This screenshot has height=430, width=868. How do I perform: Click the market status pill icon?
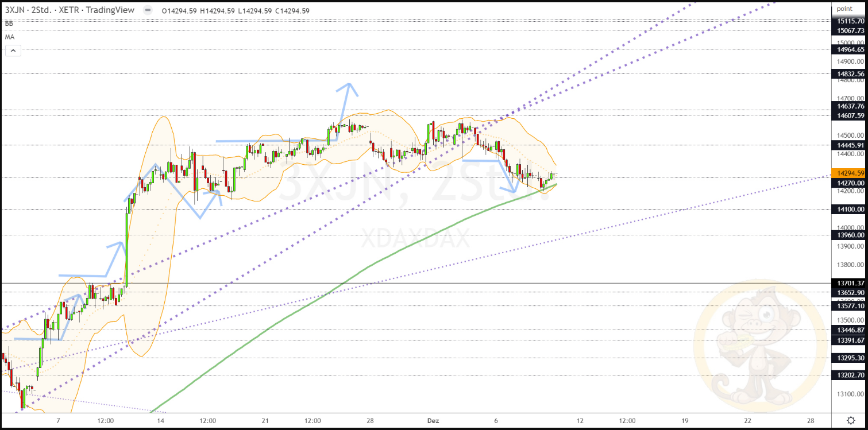pos(148,10)
